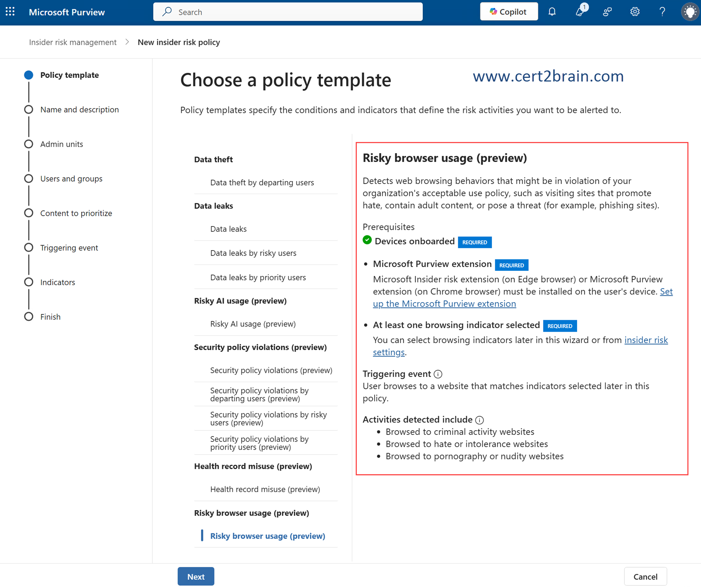Go to Insider risk management breadcrumb

pos(73,42)
